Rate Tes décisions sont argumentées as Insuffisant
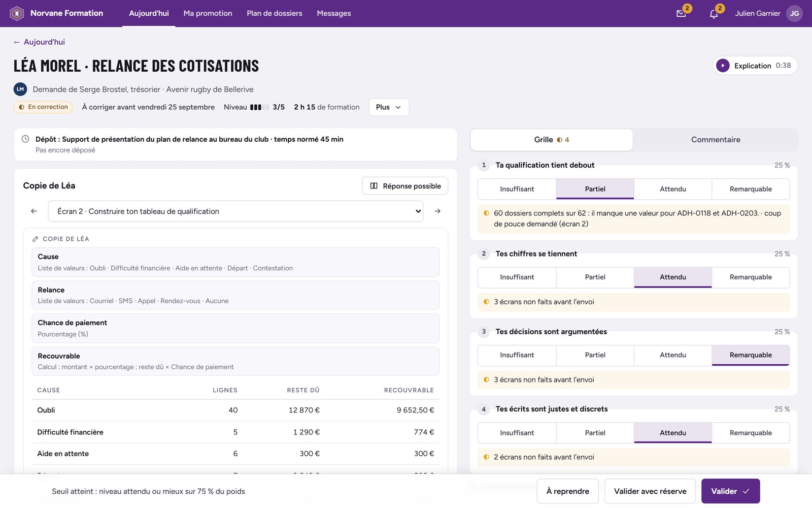 tap(517, 355)
